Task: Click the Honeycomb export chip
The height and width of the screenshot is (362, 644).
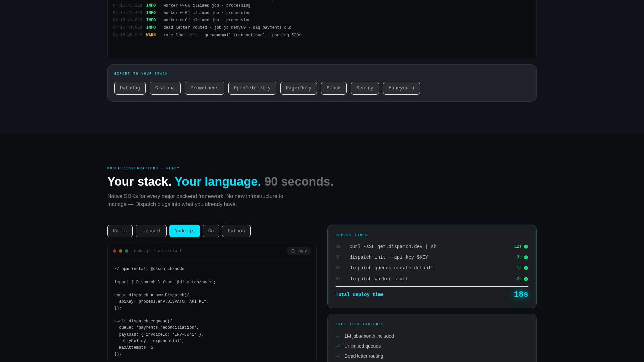Action: click(401, 88)
